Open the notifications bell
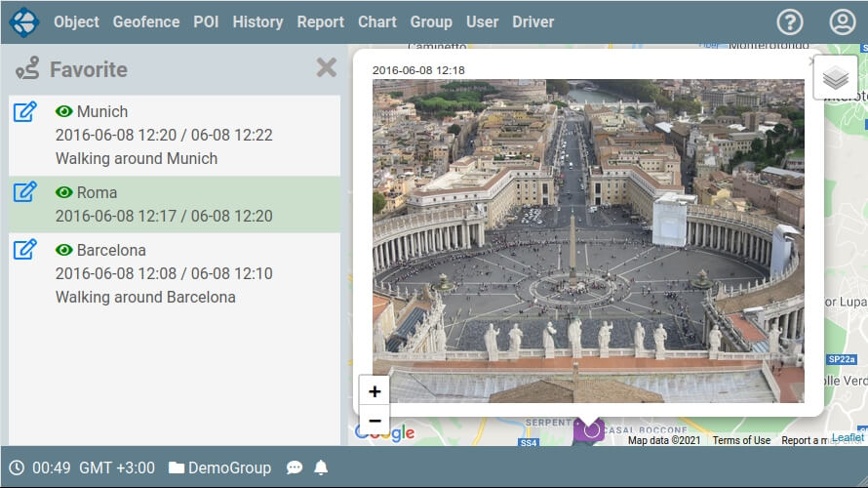 [321, 468]
